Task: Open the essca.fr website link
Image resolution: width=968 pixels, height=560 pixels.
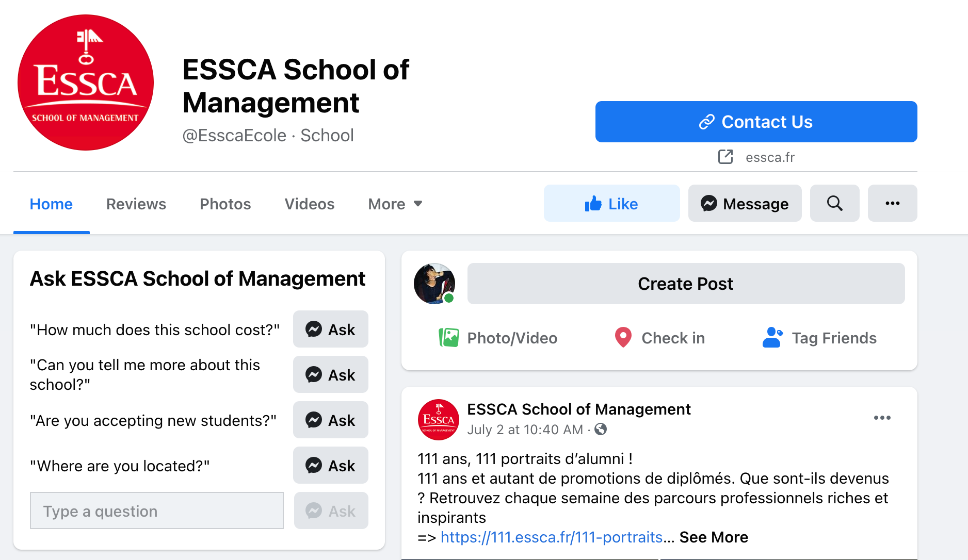Action: click(x=770, y=157)
